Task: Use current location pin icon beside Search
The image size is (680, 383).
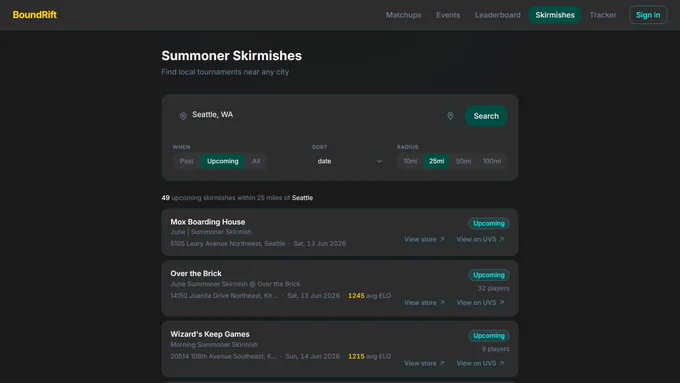Action: (x=450, y=116)
